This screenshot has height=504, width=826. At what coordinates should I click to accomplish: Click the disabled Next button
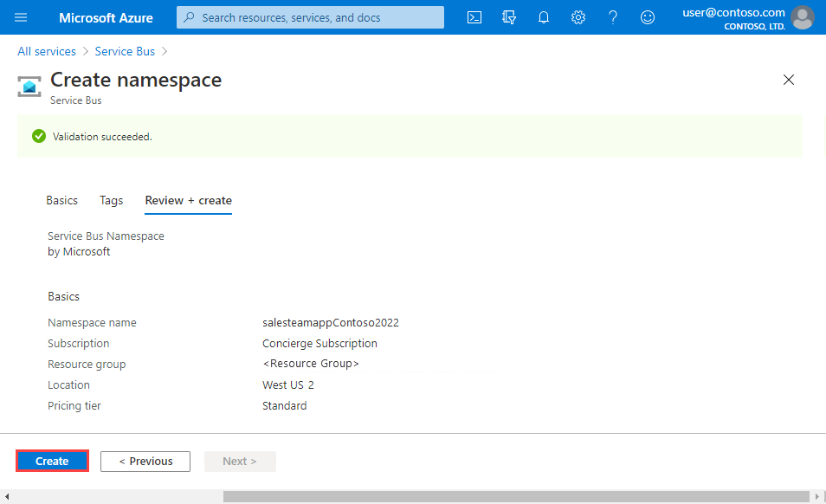coord(240,462)
